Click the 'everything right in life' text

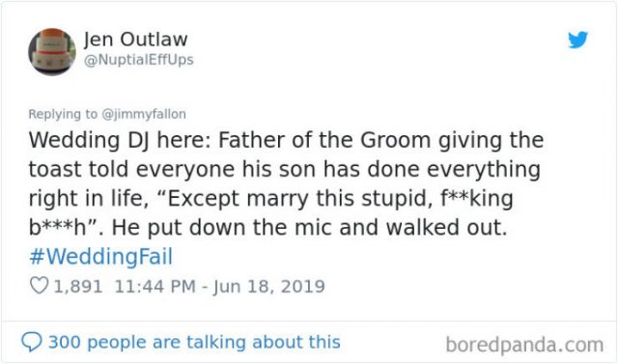pos(284,183)
